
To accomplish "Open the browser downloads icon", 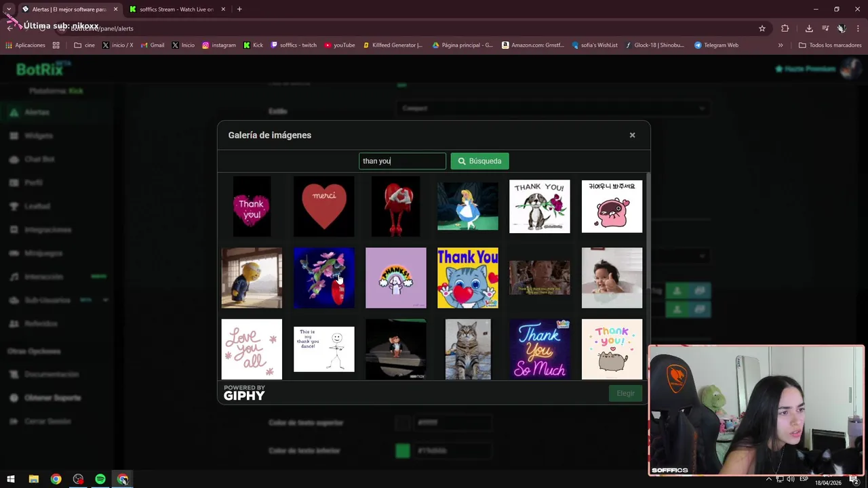I will (x=809, y=28).
